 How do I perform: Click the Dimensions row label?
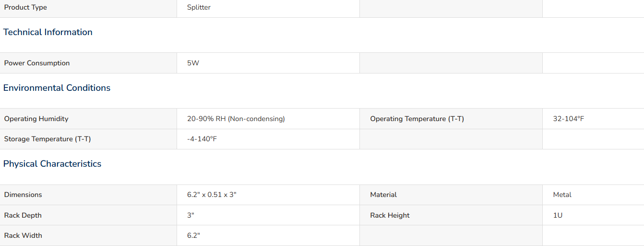(x=23, y=195)
